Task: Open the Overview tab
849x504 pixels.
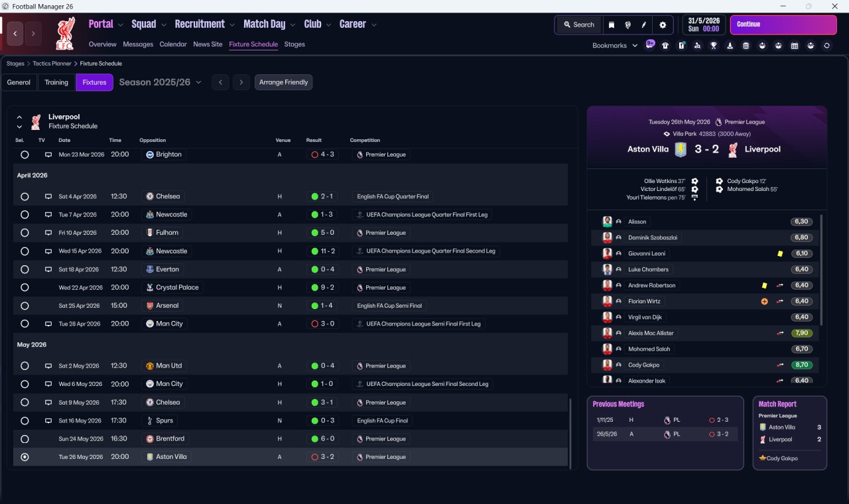Action: [x=103, y=44]
